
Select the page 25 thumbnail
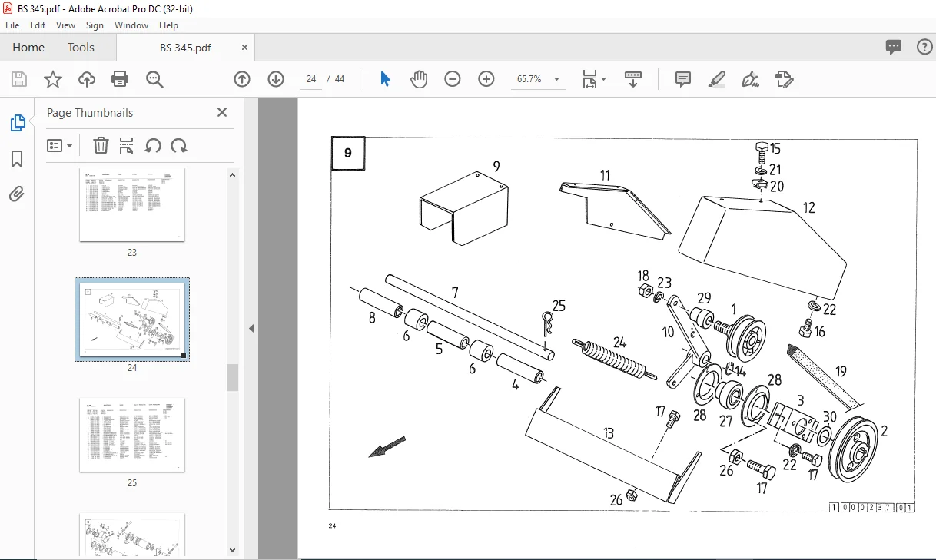(x=132, y=435)
